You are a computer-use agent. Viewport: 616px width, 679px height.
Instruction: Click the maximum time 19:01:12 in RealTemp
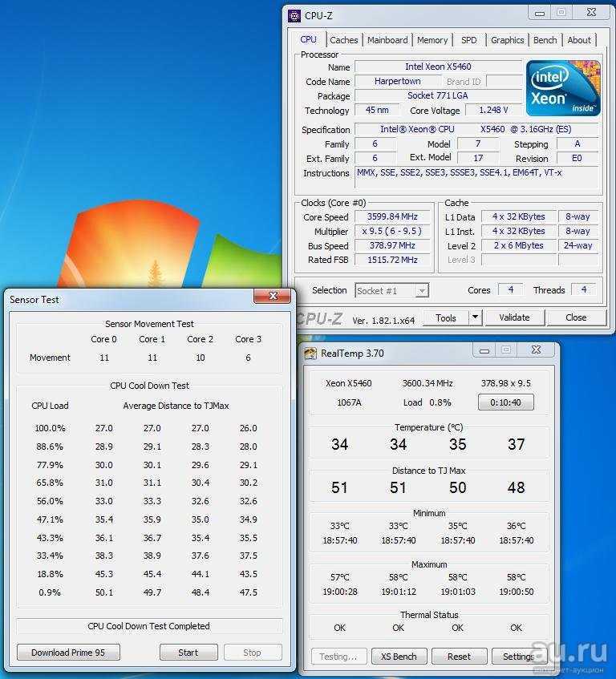pos(399,592)
